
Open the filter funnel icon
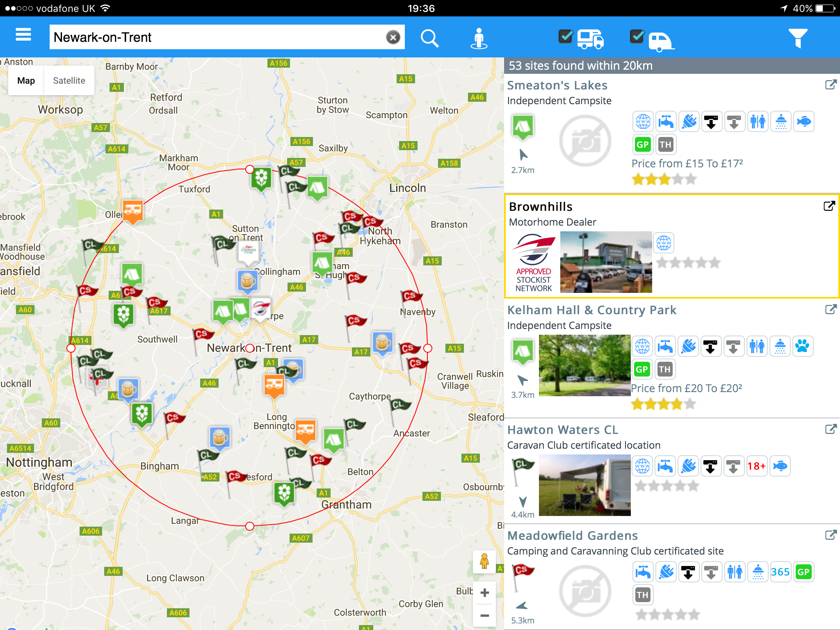pyautogui.click(x=798, y=38)
